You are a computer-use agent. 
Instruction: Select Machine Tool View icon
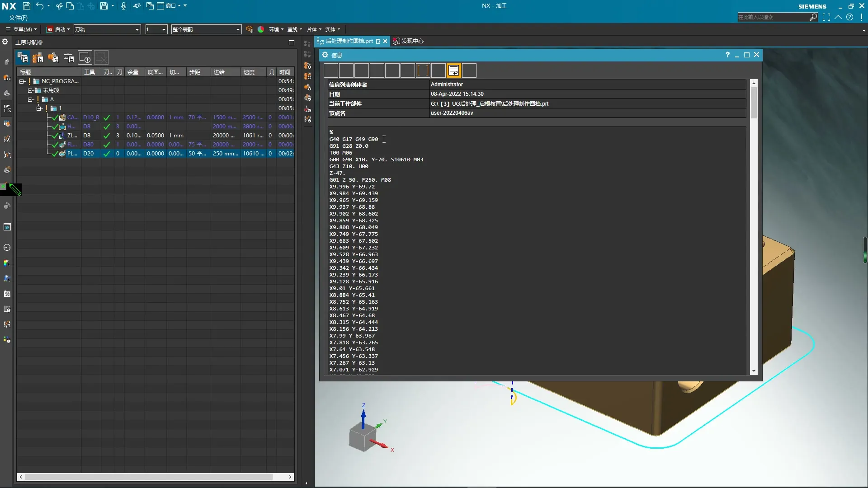(x=38, y=57)
